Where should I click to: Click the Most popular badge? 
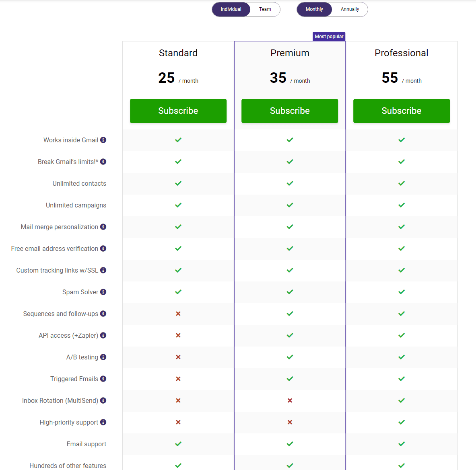pos(329,36)
